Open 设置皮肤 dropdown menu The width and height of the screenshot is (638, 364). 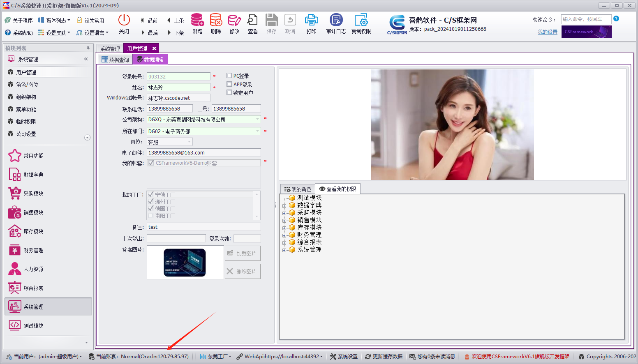click(x=54, y=32)
